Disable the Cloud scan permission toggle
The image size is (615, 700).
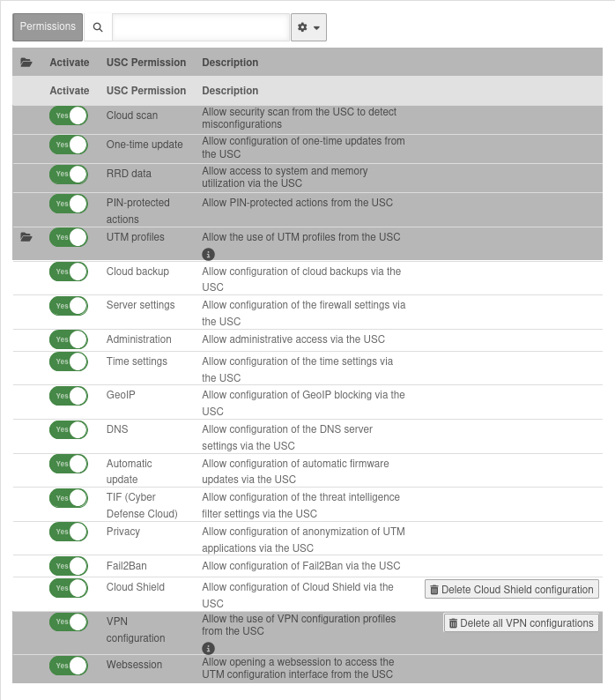click(69, 115)
